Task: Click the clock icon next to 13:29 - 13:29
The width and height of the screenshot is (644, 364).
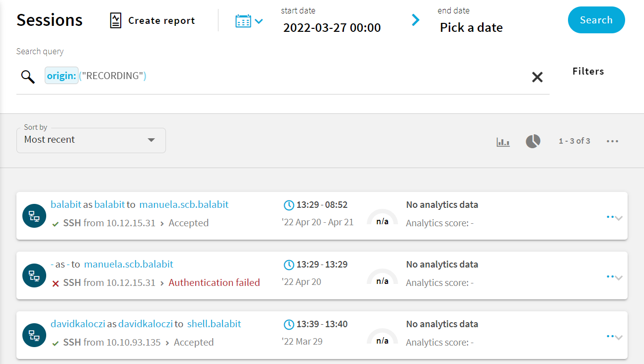Action: pos(289,265)
